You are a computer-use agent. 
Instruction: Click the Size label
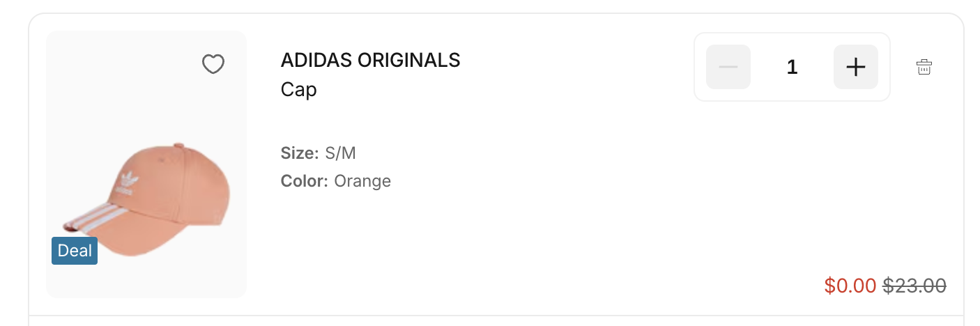299,153
